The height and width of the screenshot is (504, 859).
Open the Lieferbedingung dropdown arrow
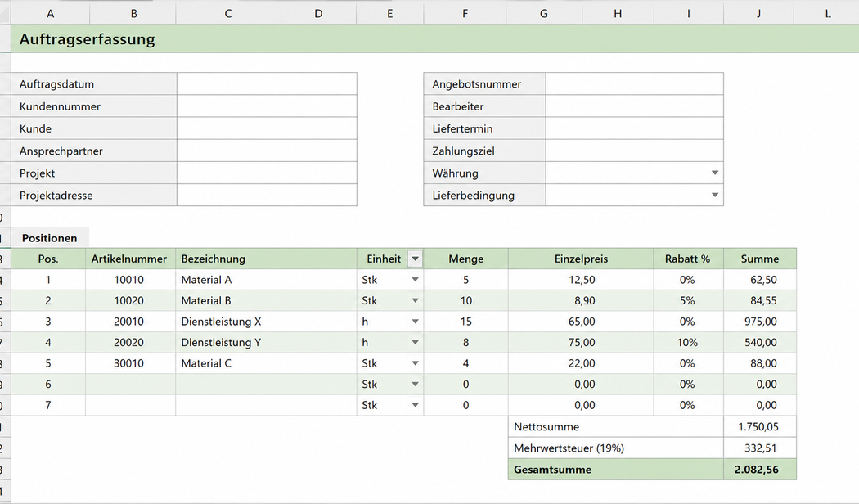coord(714,195)
